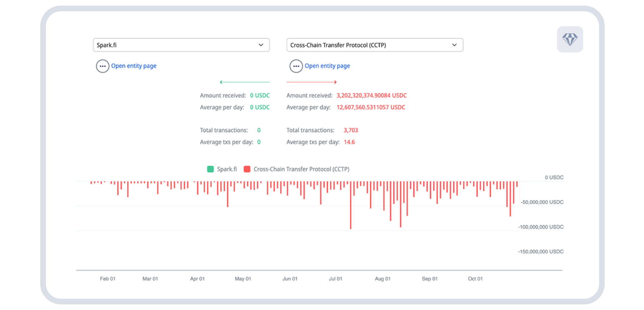Select the 3,703 total transactions value

coord(351,130)
